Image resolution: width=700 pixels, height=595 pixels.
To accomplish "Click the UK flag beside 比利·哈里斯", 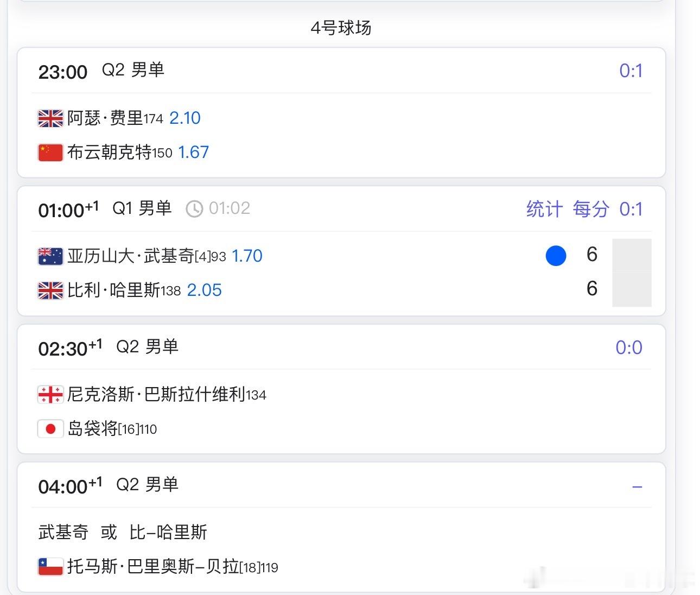I will pos(50,290).
